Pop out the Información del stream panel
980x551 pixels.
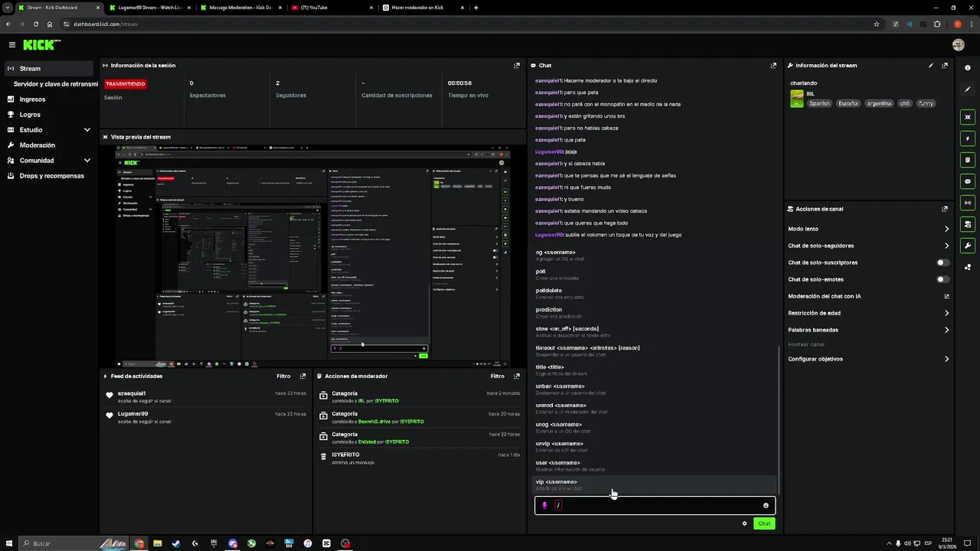pyautogui.click(x=945, y=66)
